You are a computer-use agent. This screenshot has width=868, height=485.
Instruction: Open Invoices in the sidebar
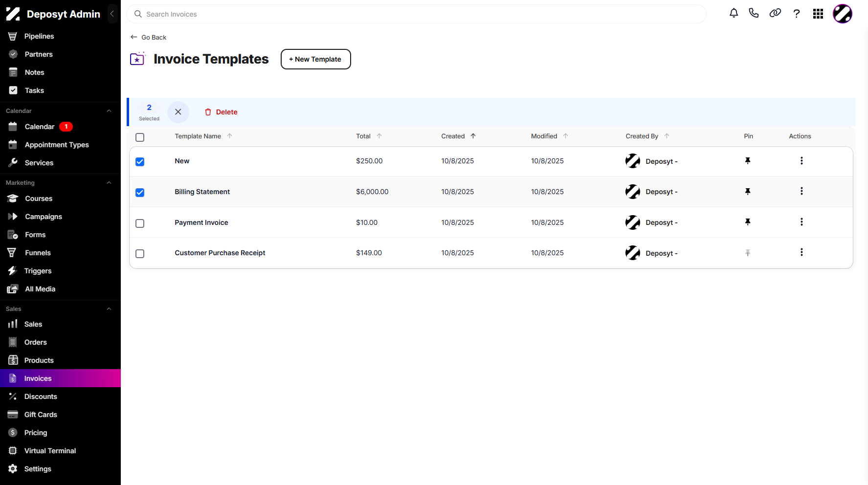click(60, 378)
